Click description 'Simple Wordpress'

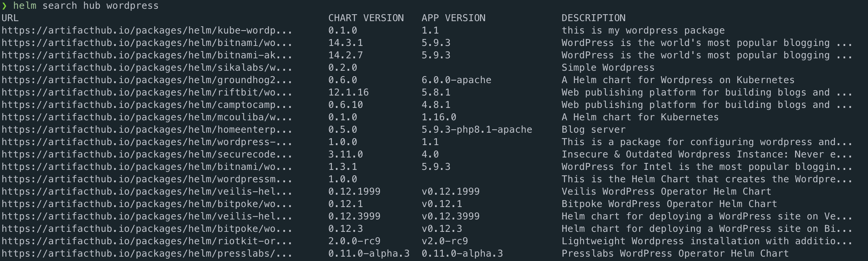tap(608, 68)
